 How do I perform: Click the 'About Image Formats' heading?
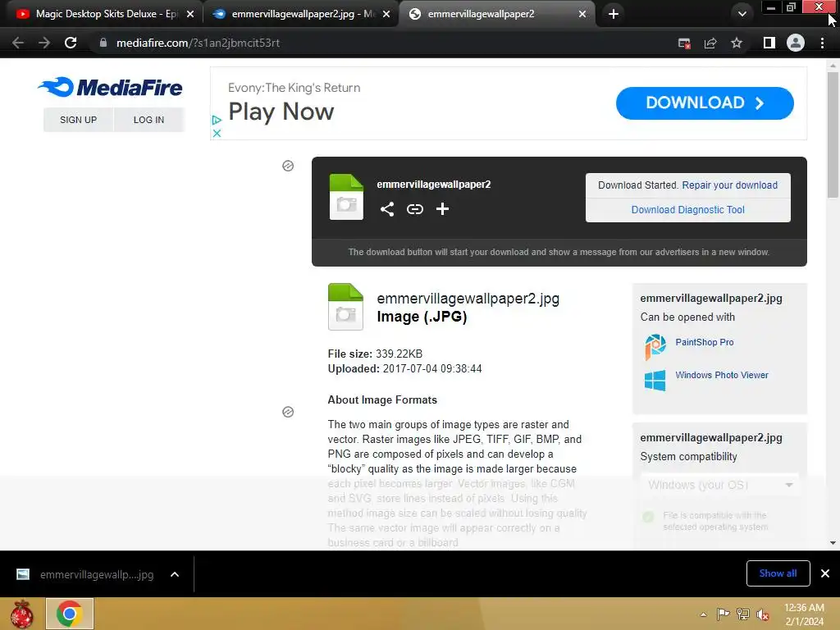[x=382, y=399]
